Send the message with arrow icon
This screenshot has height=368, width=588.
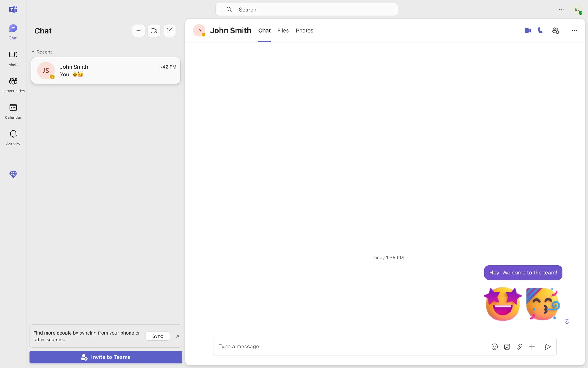548,347
